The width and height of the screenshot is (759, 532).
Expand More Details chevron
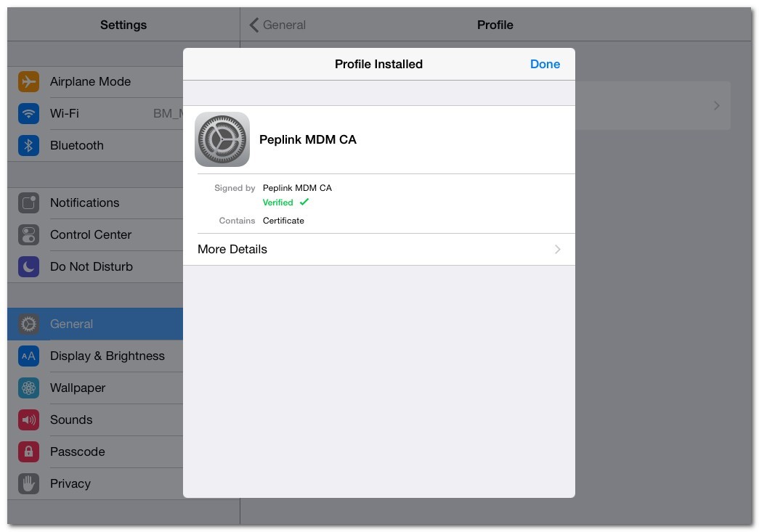coord(557,250)
